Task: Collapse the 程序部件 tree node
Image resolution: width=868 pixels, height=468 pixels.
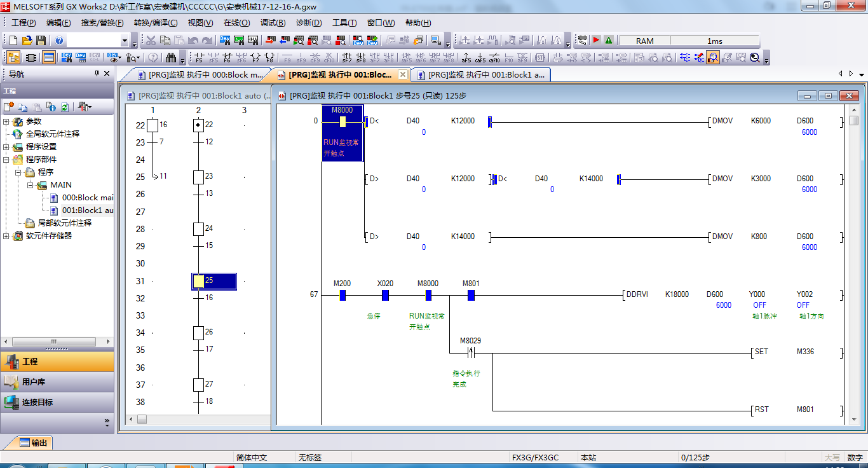Action: (x=6, y=160)
